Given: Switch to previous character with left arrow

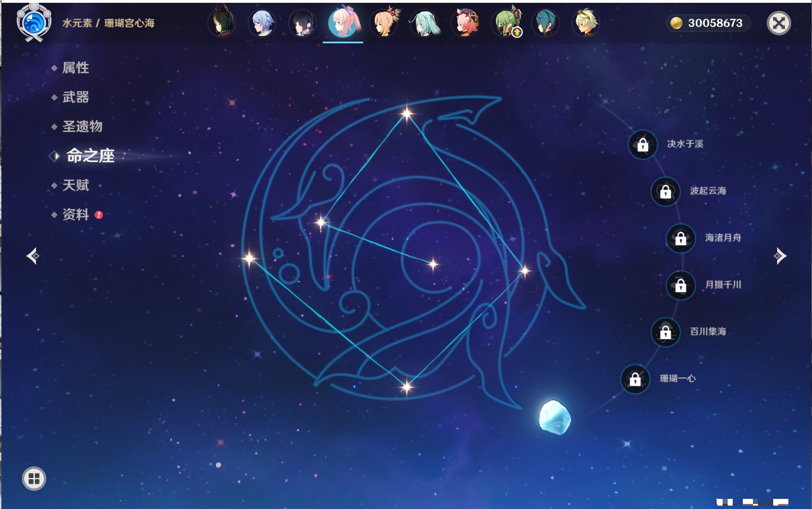Looking at the screenshot, I should pos(33,256).
